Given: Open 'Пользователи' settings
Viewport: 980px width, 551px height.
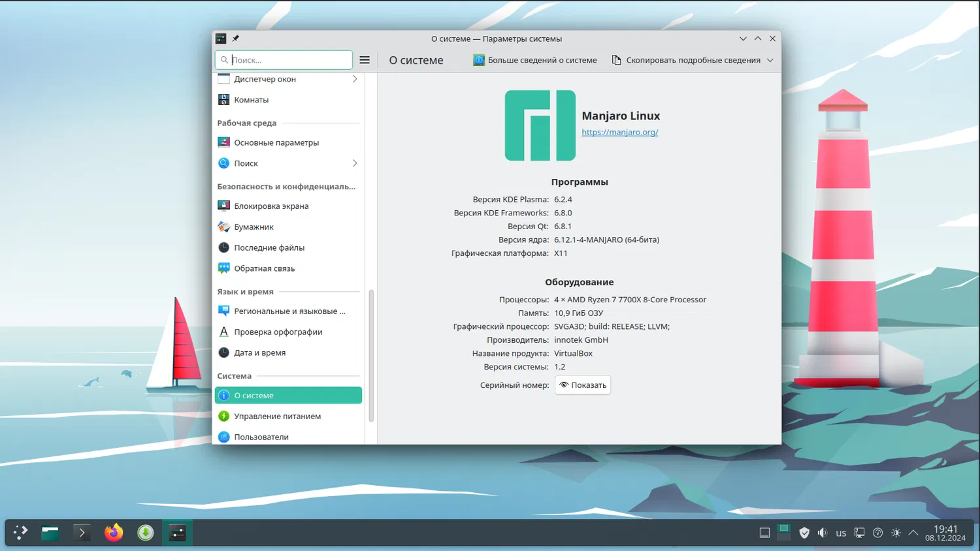Looking at the screenshot, I should pyautogui.click(x=288, y=437).
